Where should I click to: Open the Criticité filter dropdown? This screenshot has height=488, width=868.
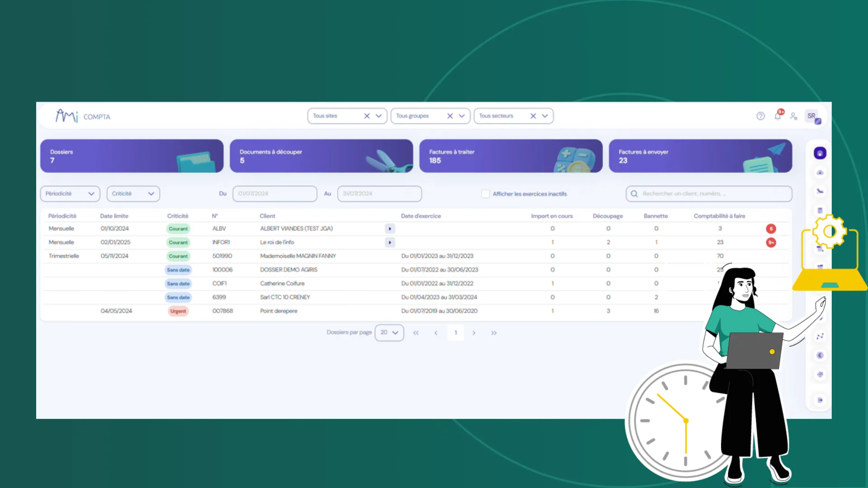[x=133, y=194]
